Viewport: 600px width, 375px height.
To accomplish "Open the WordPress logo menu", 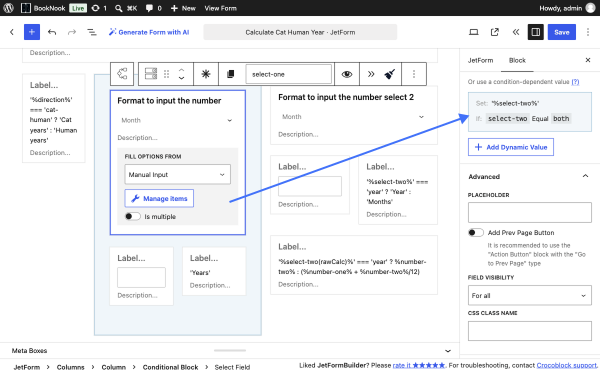I will click(8, 8).
